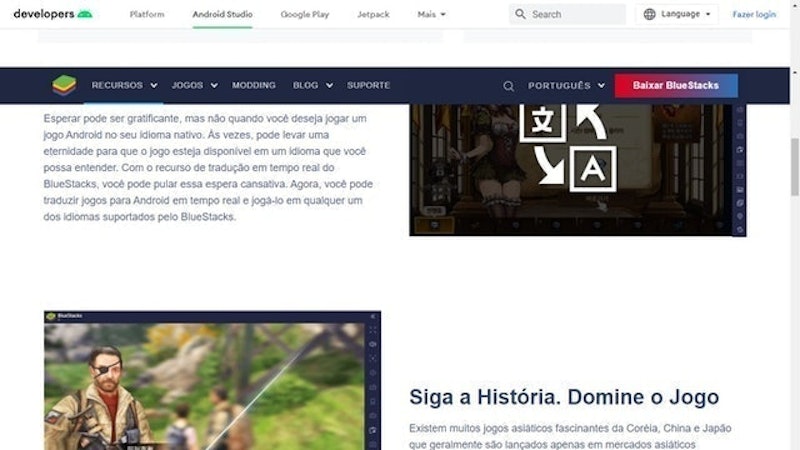Click the page vertical scrollbar thumb
The height and width of the screenshot is (450, 800).
click(795, 166)
